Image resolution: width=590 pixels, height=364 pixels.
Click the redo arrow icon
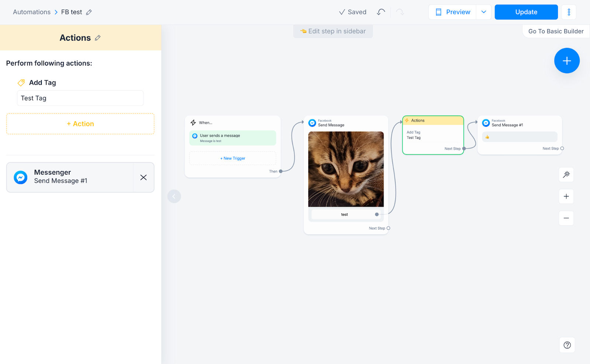click(x=400, y=12)
